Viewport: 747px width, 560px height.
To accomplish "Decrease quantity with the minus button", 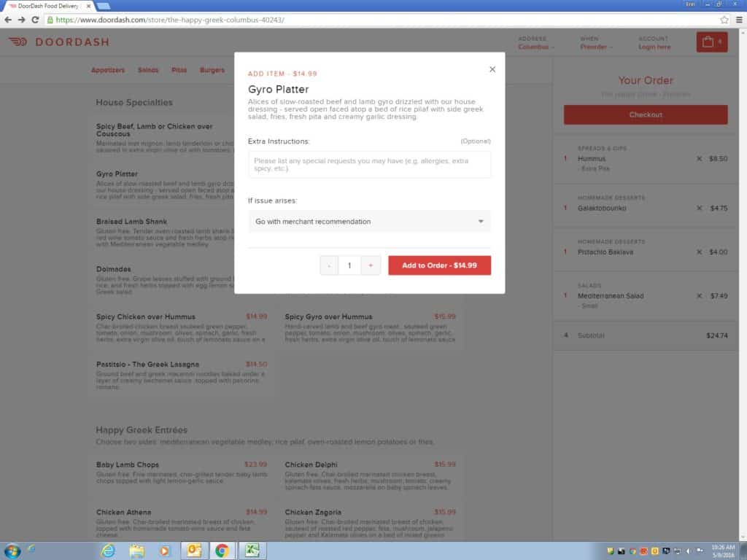I will 329,265.
